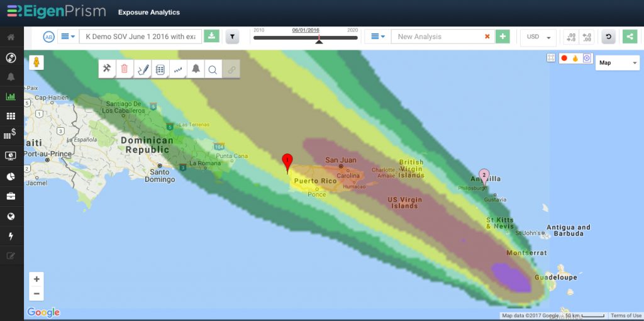Click the New Analysis input field
The image size is (644, 321).
443,37
